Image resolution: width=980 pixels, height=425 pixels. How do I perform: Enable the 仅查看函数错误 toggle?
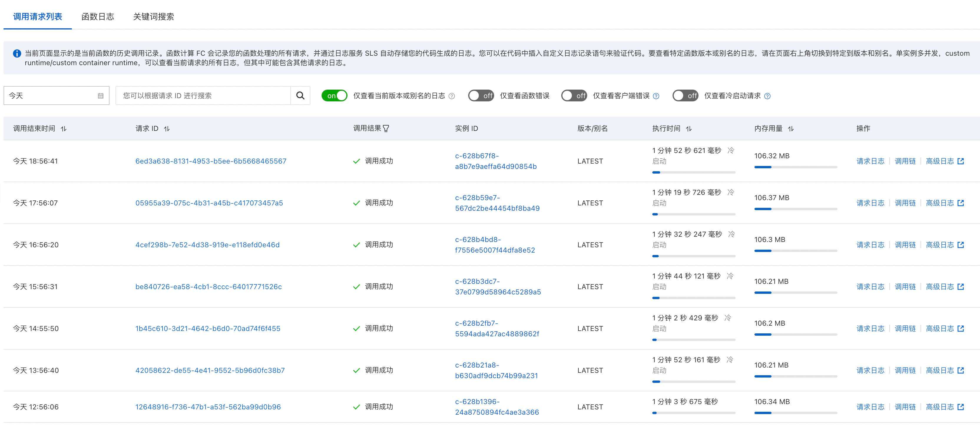(481, 95)
